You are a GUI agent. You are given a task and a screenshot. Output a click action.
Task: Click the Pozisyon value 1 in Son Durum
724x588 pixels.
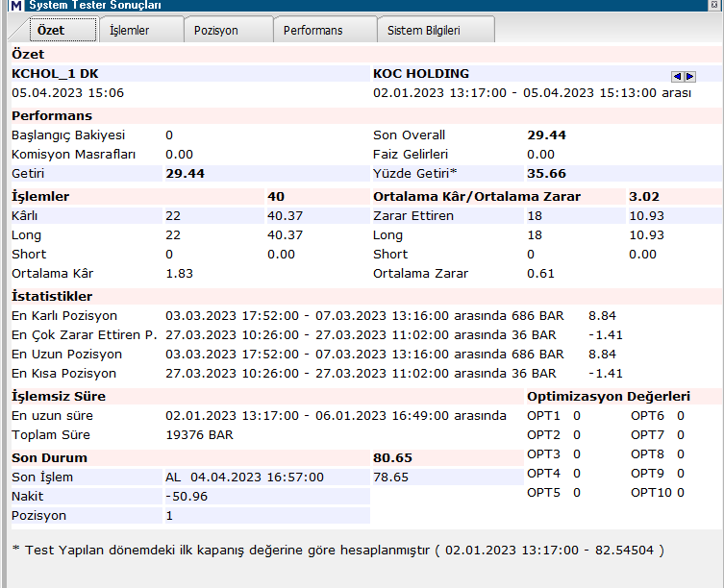click(169, 516)
